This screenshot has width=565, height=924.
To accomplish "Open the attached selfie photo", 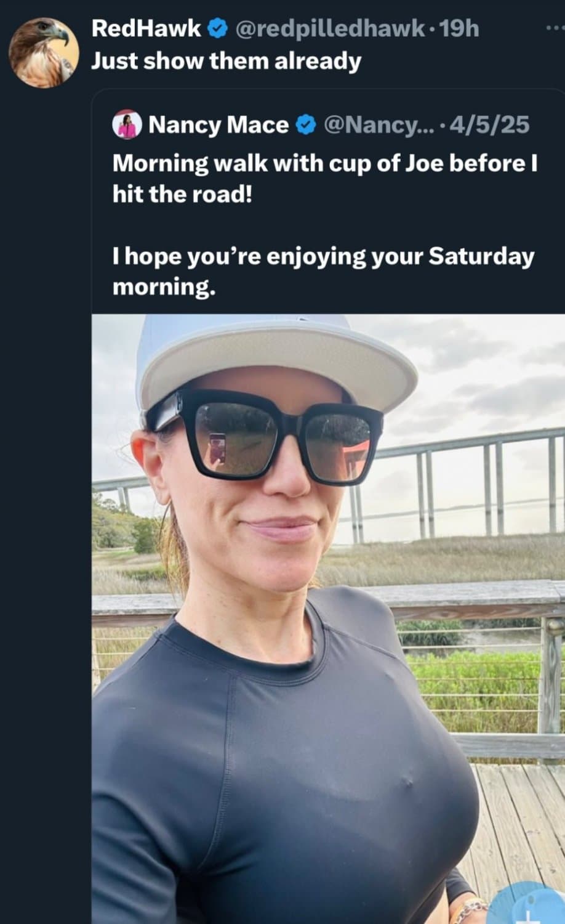I will pos(328,619).
